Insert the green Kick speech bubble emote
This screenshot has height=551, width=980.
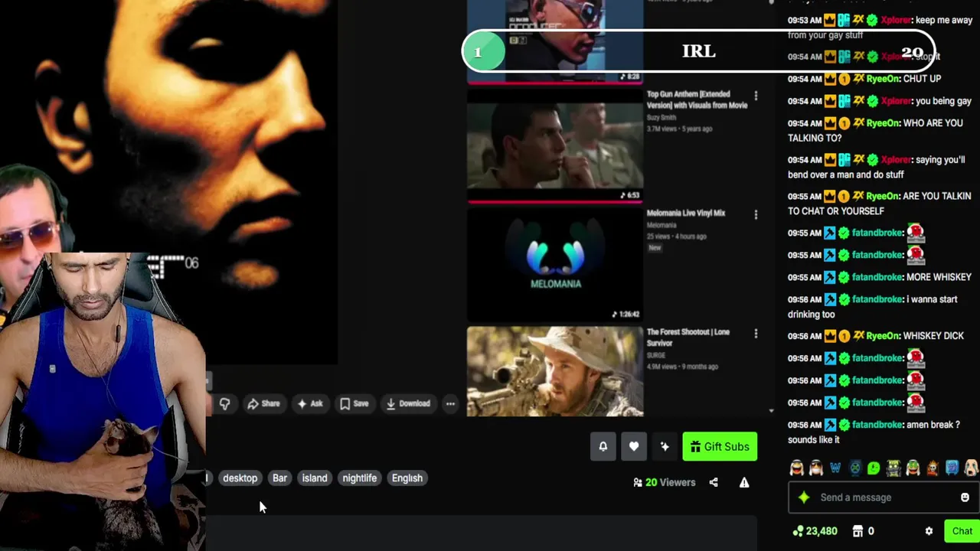874,468
